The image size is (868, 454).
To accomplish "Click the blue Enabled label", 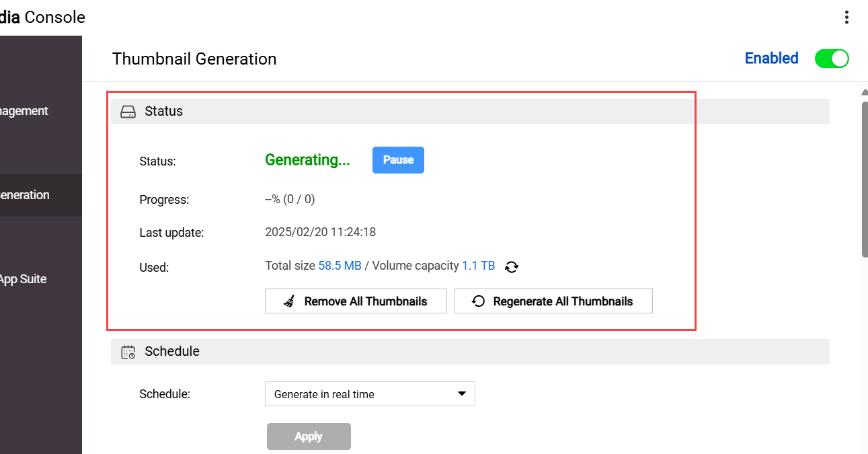I will coord(771,59).
